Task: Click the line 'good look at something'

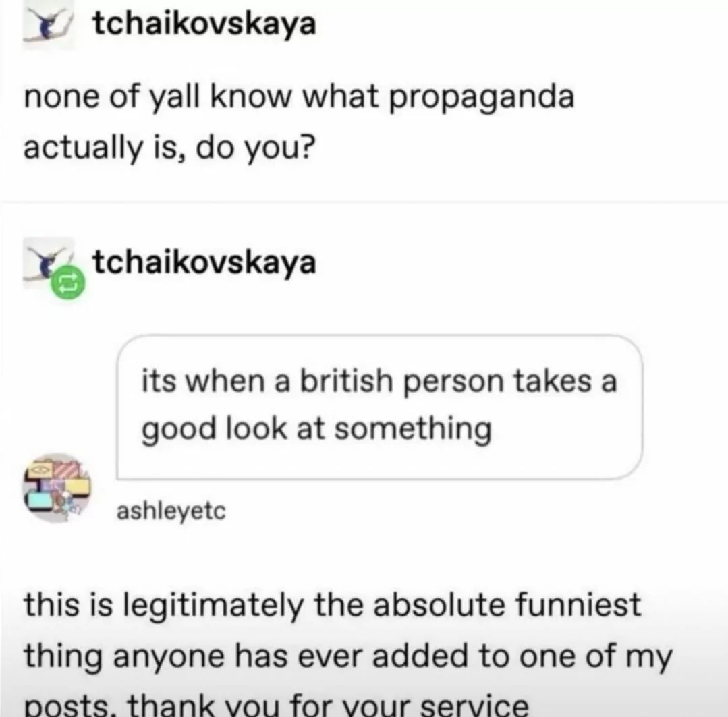Action: coord(316,429)
